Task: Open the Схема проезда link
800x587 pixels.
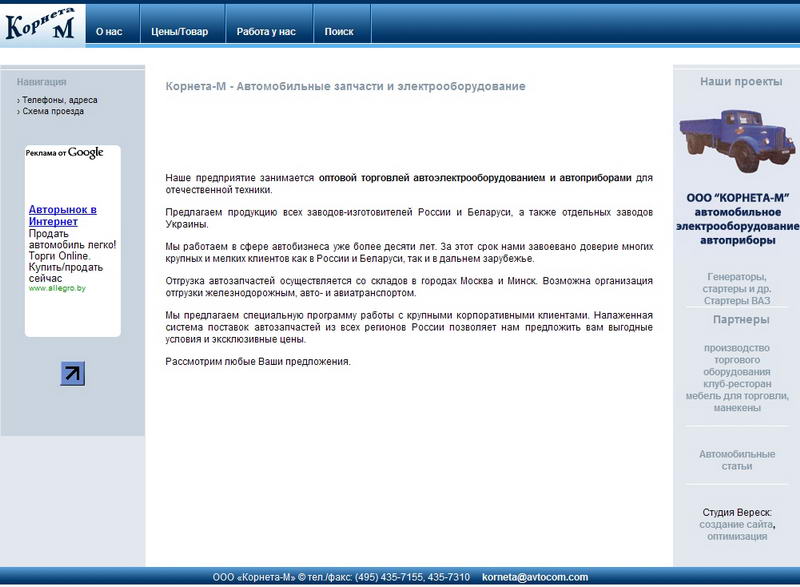Action: point(53,111)
